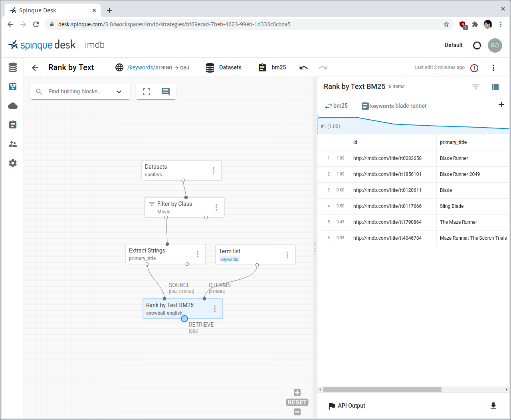This screenshot has height=420, width=511.
Task: Undo the last edit
Action: pos(303,68)
